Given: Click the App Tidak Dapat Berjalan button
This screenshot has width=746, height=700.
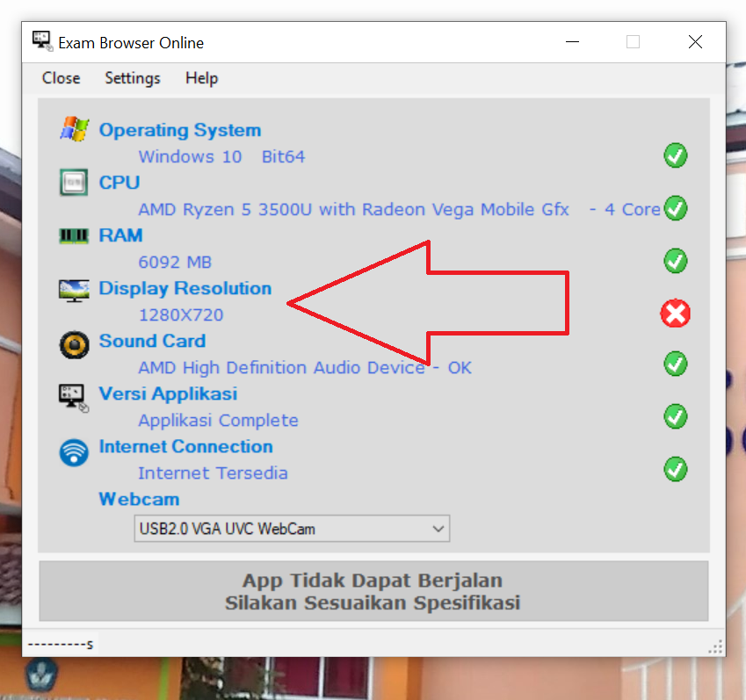Looking at the screenshot, I should 373,591.
